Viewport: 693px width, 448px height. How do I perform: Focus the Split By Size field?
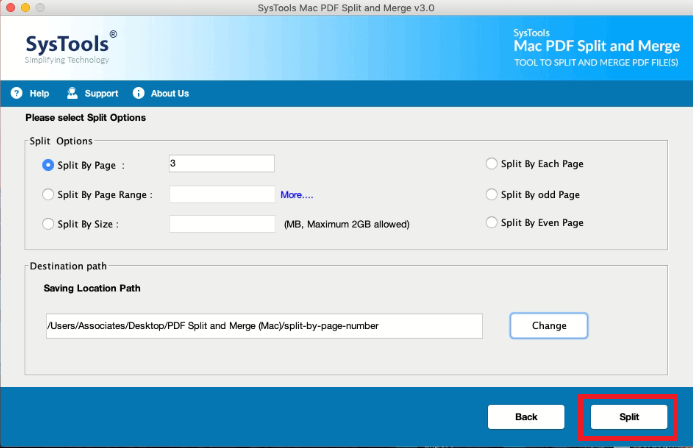coord(222,224)
